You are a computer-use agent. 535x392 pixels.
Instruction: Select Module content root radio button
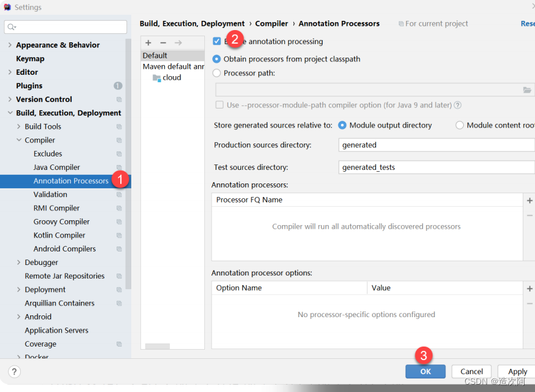(460, 125)
